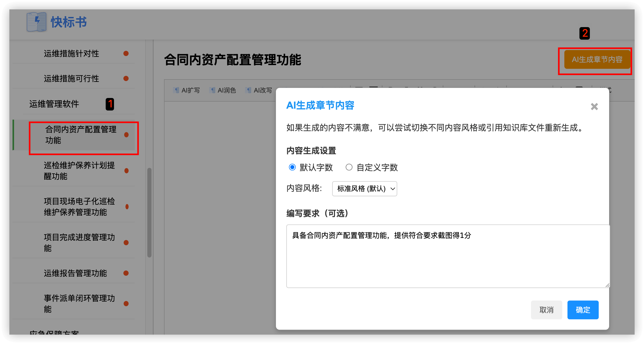644x344 pixels.
Task: Open 事件派单闭环管理功能 chapter
Action: tap(79, 304)
